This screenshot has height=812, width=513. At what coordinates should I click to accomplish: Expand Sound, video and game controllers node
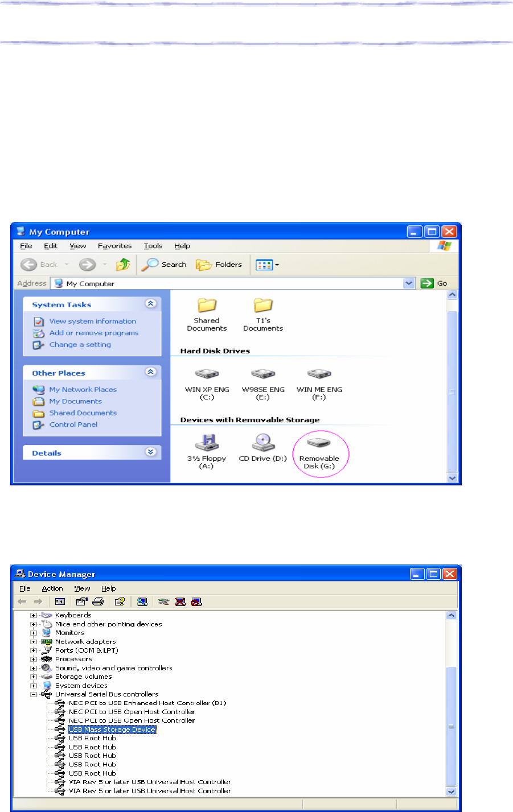tap(34, 668)
